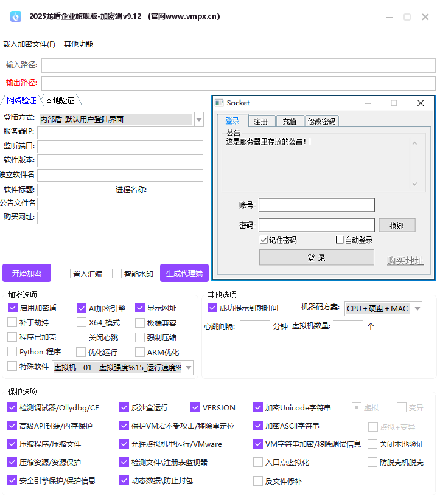Click the 购买网址 input field

pyautogui.click(x=120, y=218)
